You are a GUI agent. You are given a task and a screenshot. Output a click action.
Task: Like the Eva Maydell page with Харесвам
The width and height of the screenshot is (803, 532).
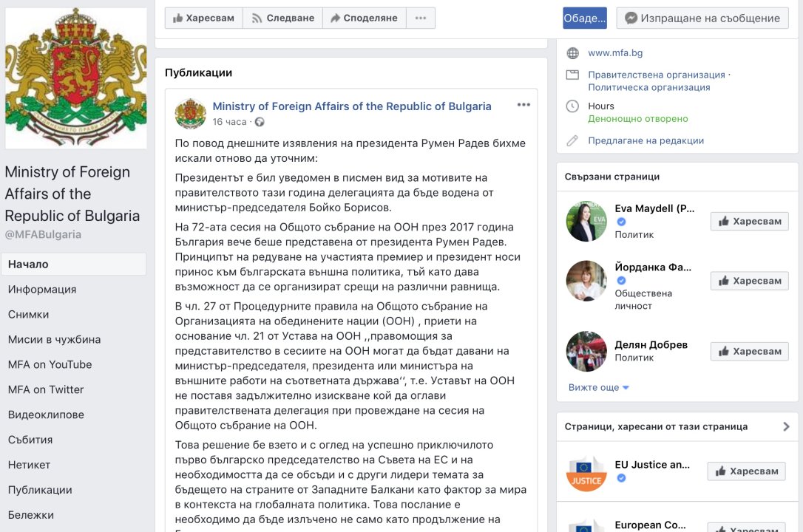pyautogui.click(x=749, y=222)
